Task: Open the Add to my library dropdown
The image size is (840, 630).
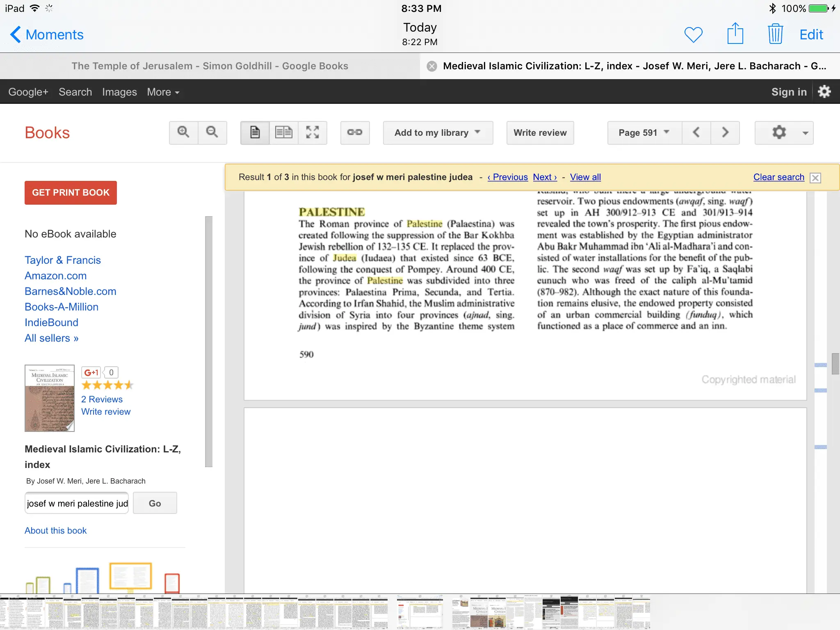Action: pyautogui.click(x=438, y=132)
